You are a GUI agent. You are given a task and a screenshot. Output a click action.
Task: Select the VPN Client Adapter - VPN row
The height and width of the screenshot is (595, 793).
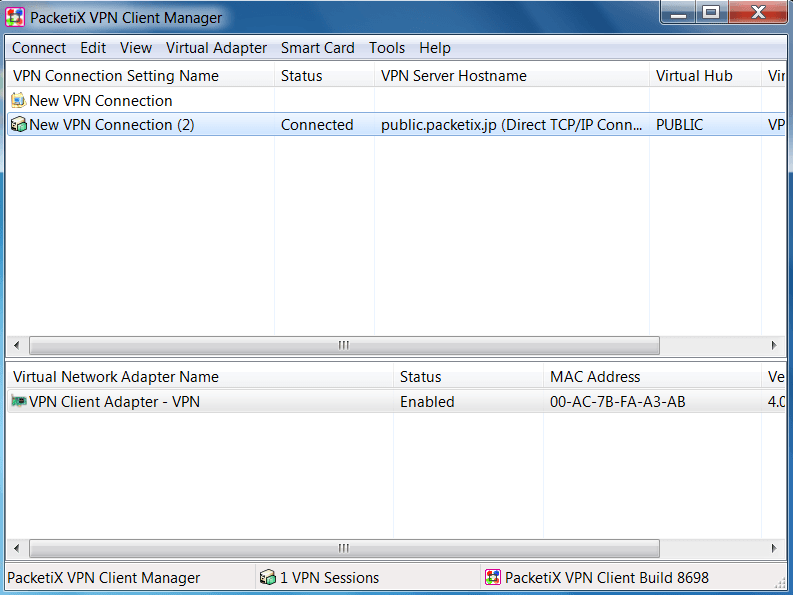(396, 402)
